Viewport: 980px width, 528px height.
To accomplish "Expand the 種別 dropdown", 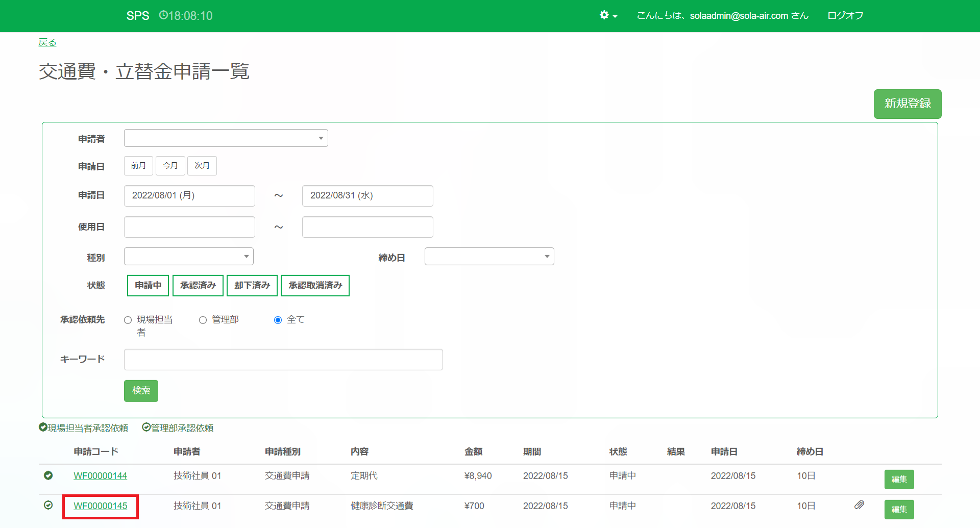I will tap(188, 257).
